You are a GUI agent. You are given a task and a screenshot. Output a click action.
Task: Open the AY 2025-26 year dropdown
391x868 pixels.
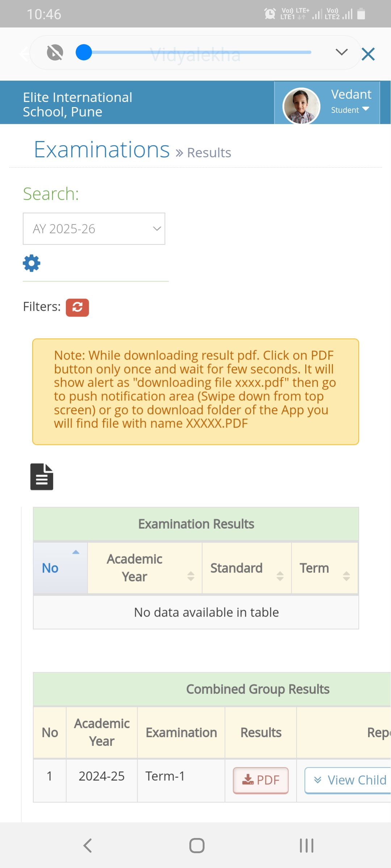94,229
